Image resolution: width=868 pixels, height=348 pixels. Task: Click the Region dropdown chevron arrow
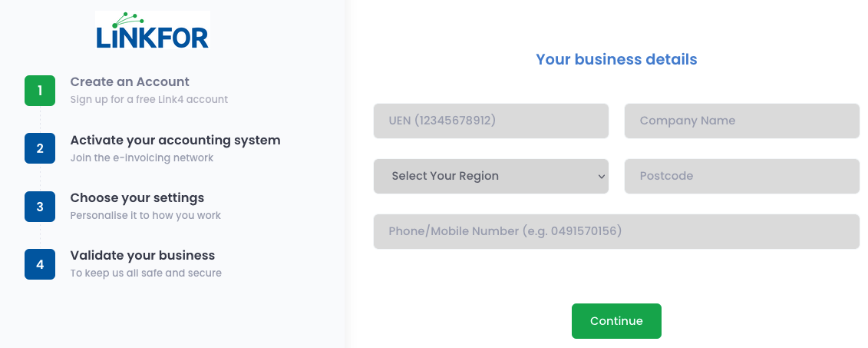[x=601, y=176]
